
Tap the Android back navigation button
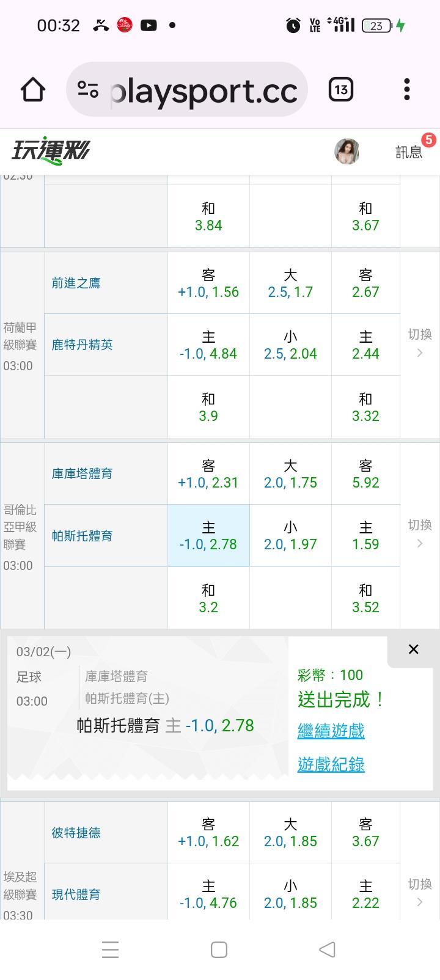pos(328,949)
